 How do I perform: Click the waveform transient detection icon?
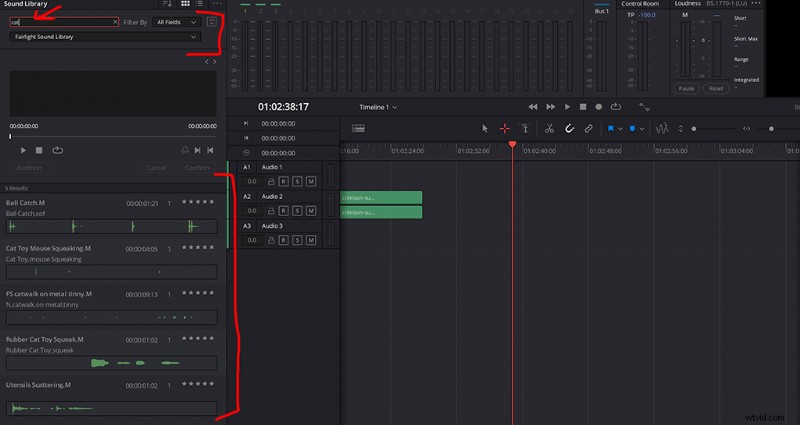pyautogui.click(x=662, y=129)
